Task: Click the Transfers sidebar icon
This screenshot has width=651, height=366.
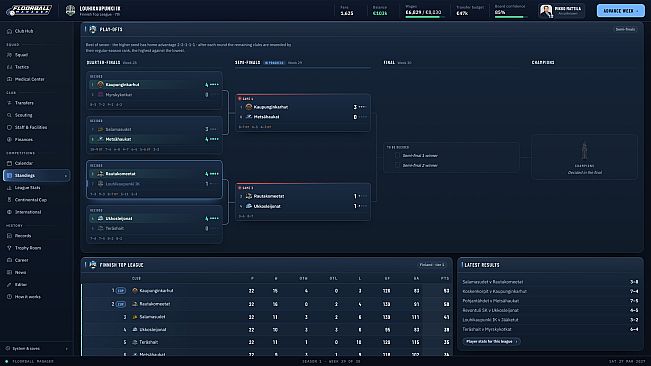Action: tap(9, 103)
